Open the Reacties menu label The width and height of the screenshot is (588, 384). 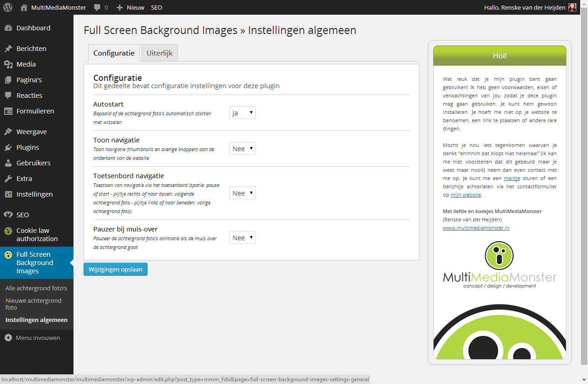pyautogui.click(x=29, y=96)
